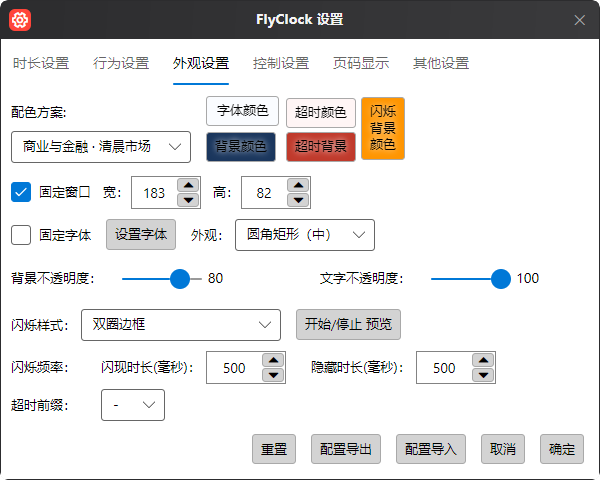Enable the 固定字体 checkbox
The height and width of the screenshot is (480, 600).
(21, 235)
